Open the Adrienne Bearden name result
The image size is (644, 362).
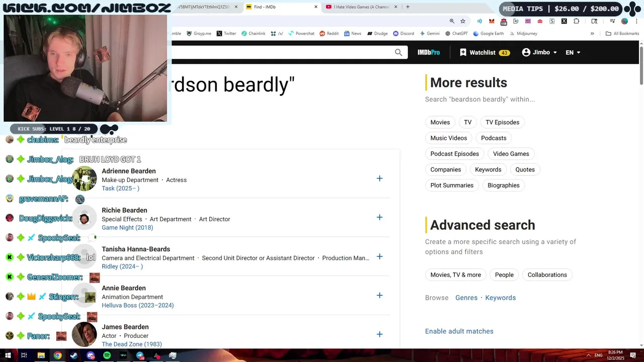coord(129,171)
